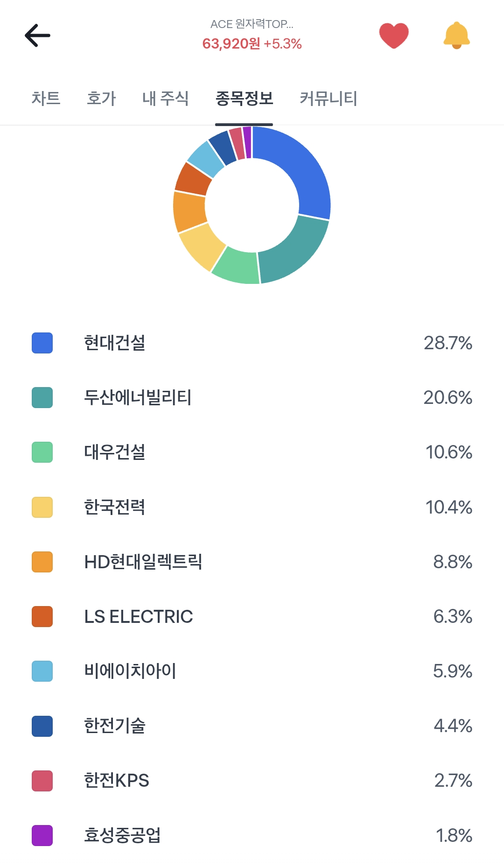Switch to the 차트 tab

pos(46,99)
